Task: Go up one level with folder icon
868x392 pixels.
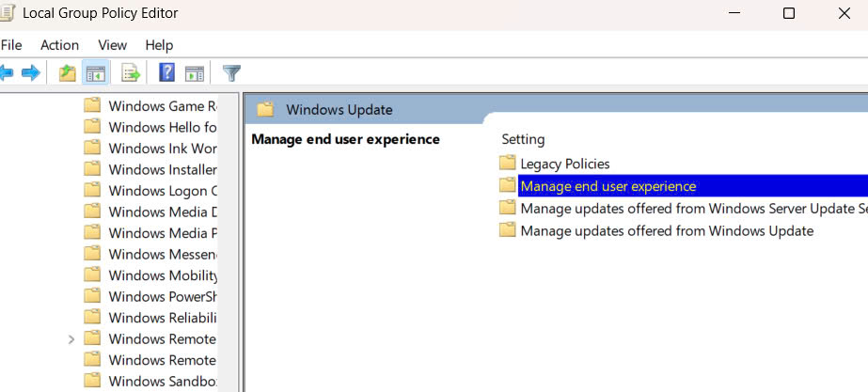Action: 67,72
